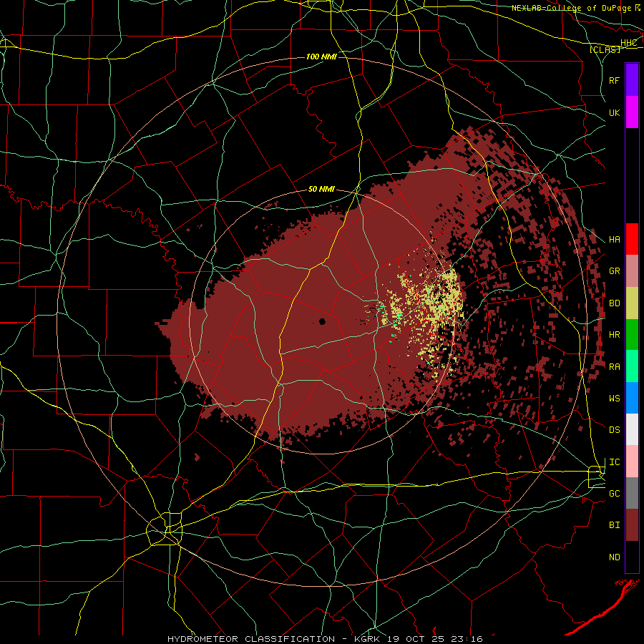This screenshot has height=644, width=644.
Task: Click the 'UK' legend label
Action: [x=614, y=112]
